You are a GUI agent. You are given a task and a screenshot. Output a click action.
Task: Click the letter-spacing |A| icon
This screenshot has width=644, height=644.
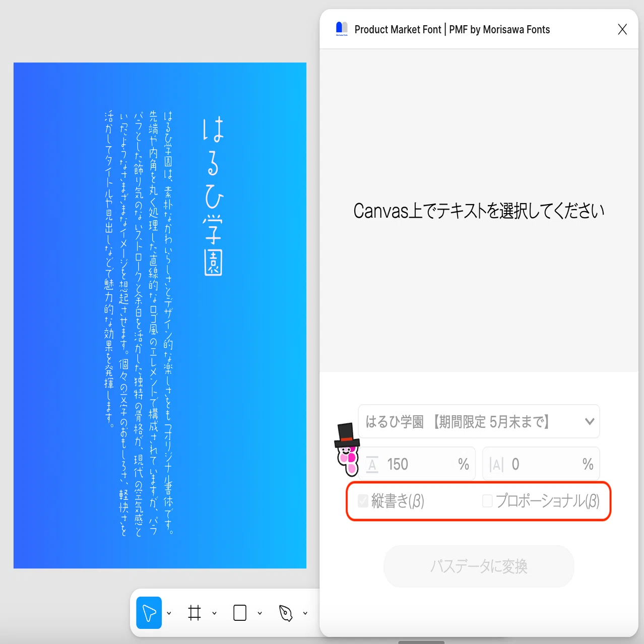(x=496, y=464)
